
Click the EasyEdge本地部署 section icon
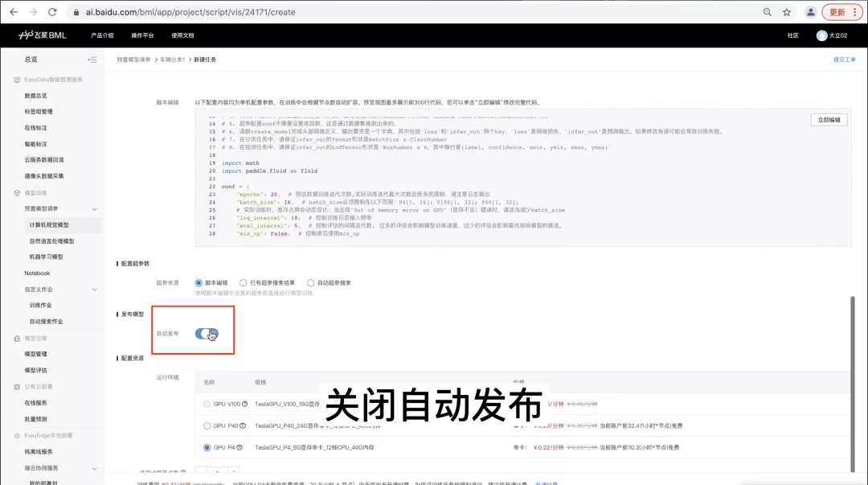point(17,436)
